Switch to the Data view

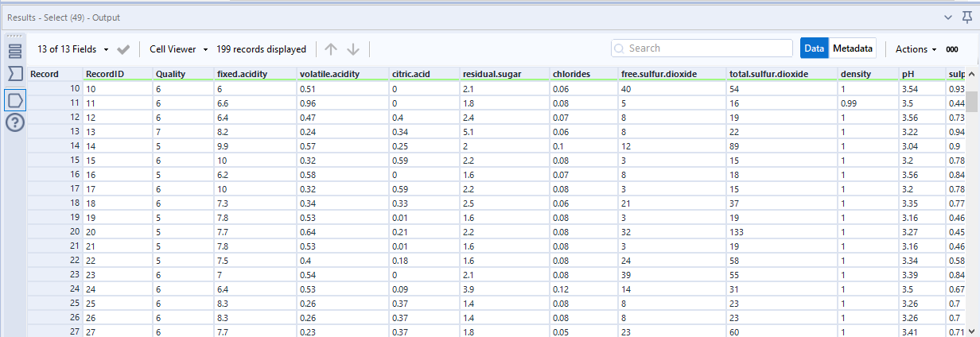(x=814, y=48)
